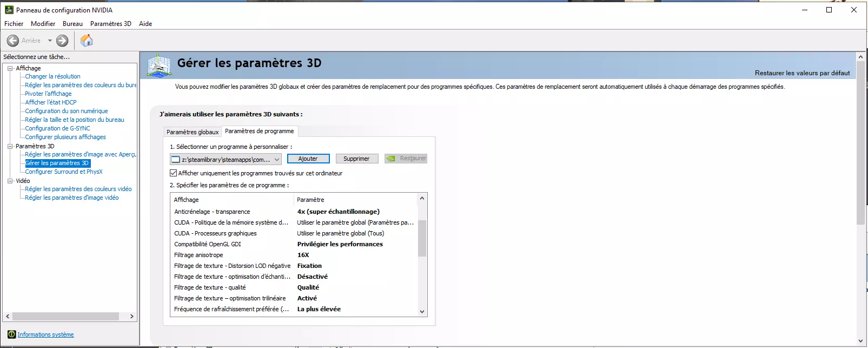The height and width of the screenshot is (348, 868).
Task: Open the Aide menu
Action: tap(145, 24)
